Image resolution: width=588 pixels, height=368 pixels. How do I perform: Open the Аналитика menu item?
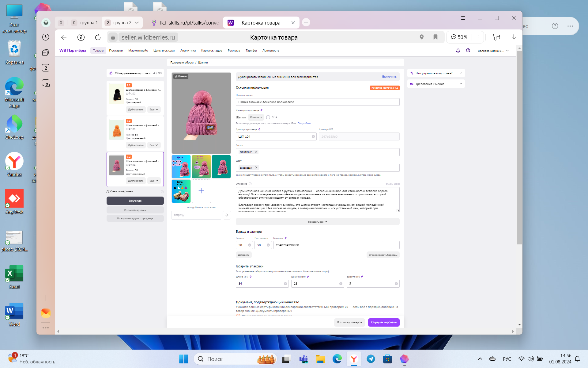tap(188, 51)
